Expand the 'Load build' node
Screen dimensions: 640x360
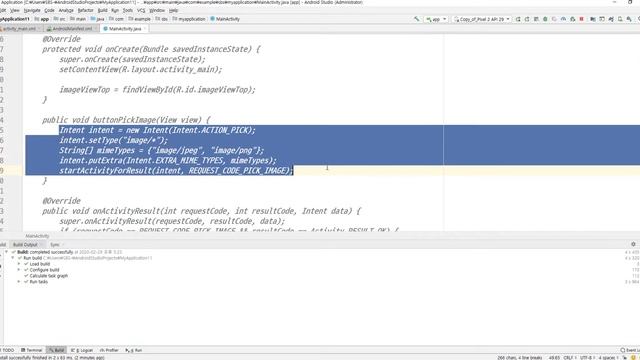pos(19,264)
